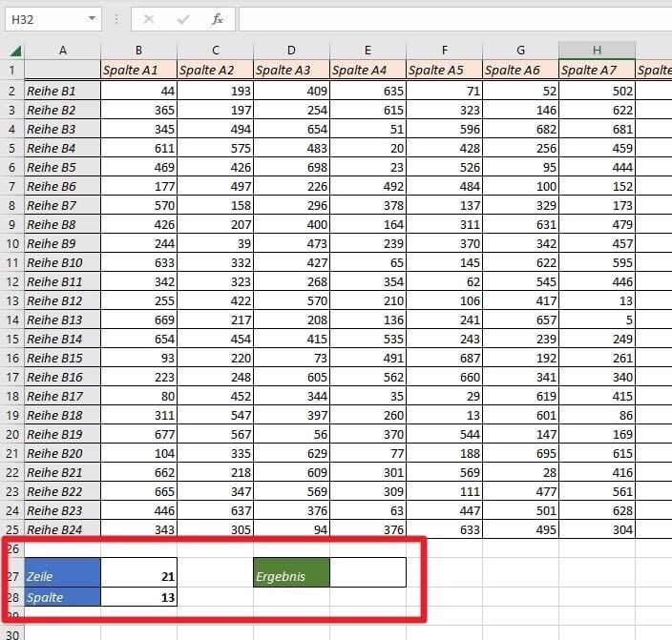
Task: Select the Spalte value cell showing 13
Action: click(138, 597)
